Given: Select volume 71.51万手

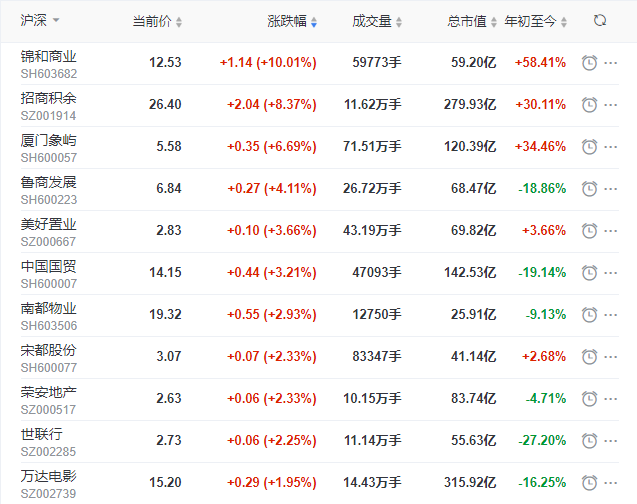Looking at the screenshot, I should point(372,146).
